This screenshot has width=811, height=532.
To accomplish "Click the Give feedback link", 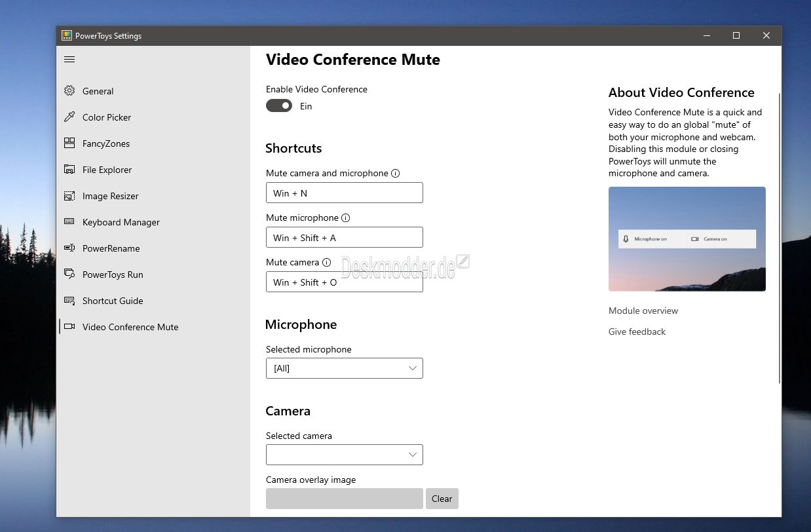I will (637, 332).
